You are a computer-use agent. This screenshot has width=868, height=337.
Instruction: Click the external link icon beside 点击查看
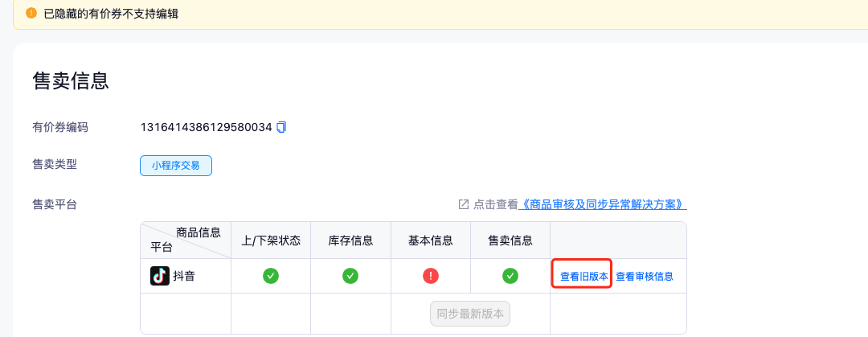pos(464,204)
